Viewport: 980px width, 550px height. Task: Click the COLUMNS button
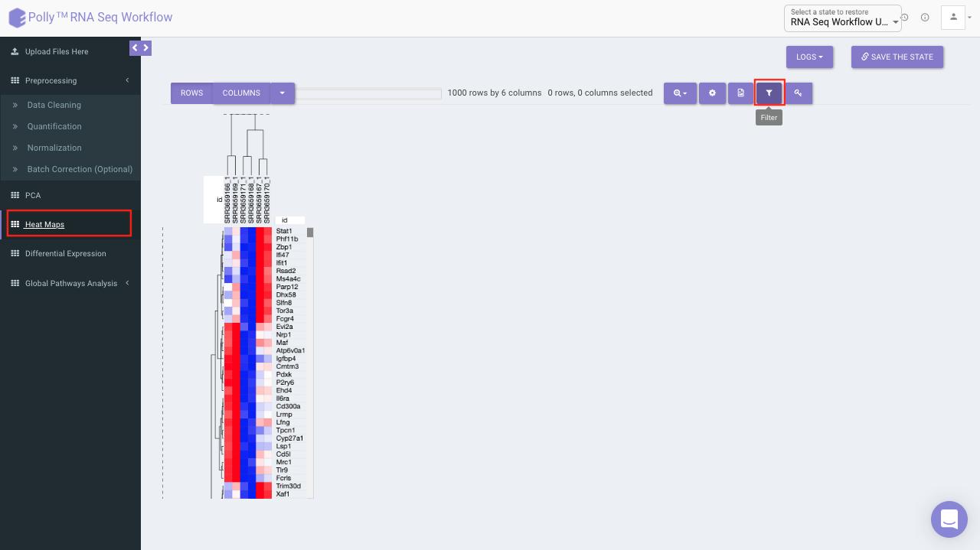(241, 93)
